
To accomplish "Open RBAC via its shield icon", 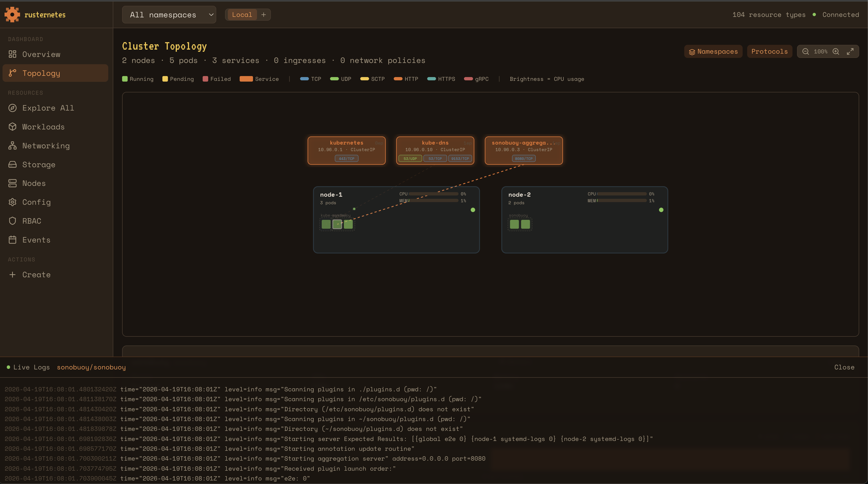I will [x=13, y=221].
